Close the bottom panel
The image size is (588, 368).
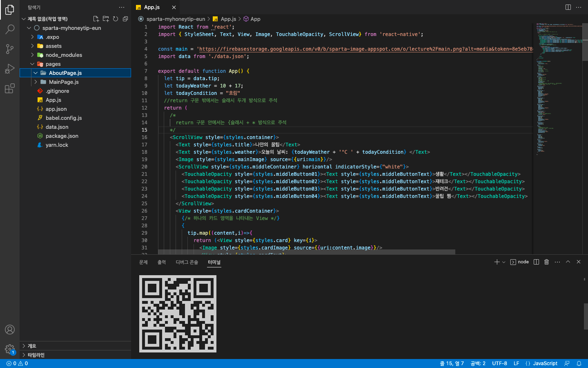click(579, 262)
